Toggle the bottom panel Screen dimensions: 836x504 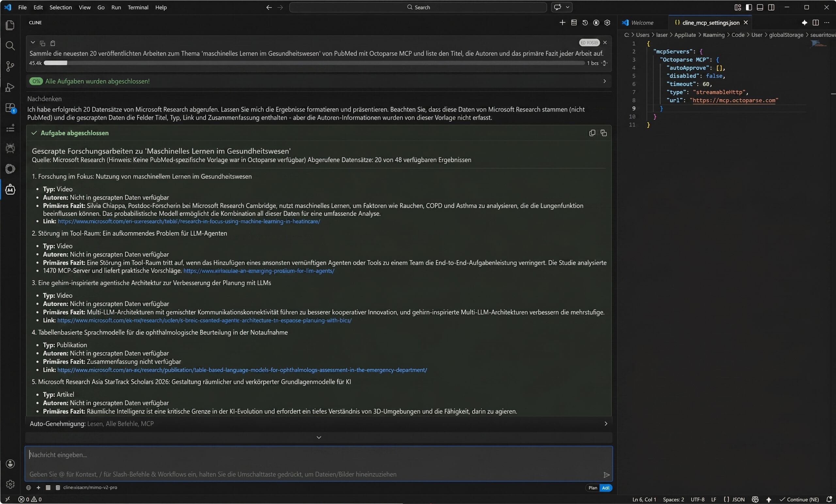click(760, 7)
